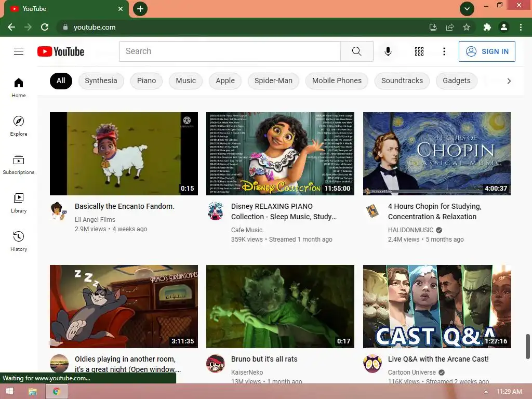Open the Chrome profile icon
The width and height of the screenshot is (532, 399).
click(x=504, y=27)
